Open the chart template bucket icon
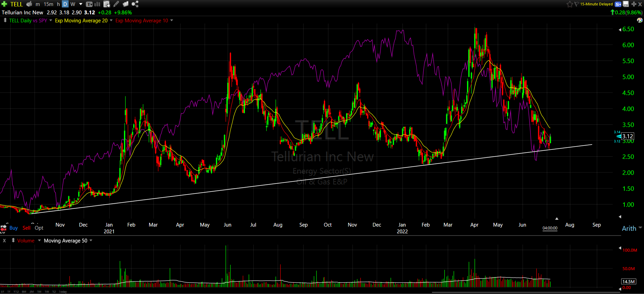The width and height of the screenshot is (644, 294). (29, 4)
